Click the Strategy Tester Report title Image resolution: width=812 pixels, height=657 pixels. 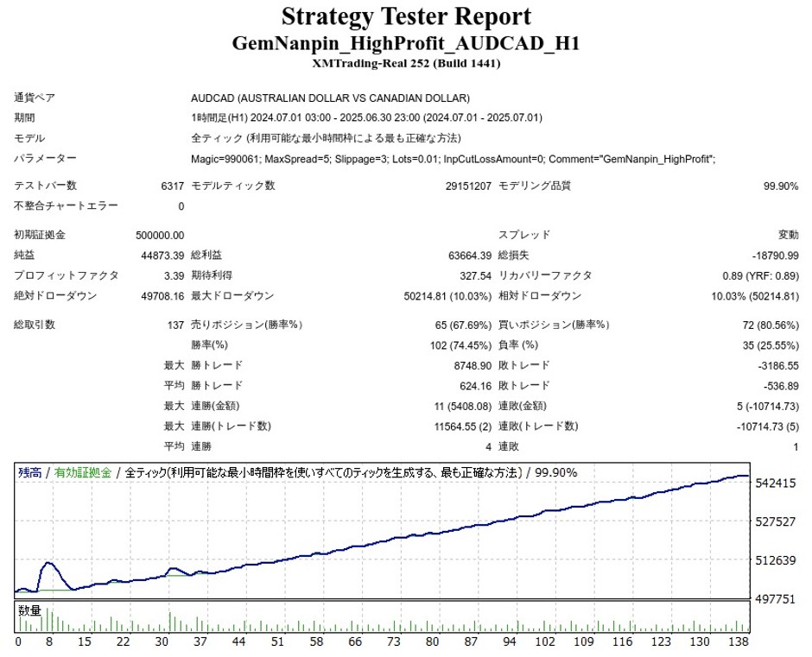406,16
